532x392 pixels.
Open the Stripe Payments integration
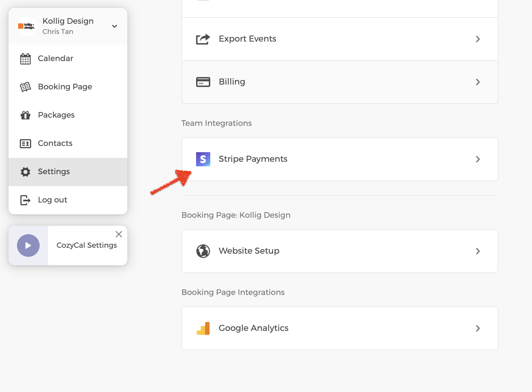pos(340,159)
